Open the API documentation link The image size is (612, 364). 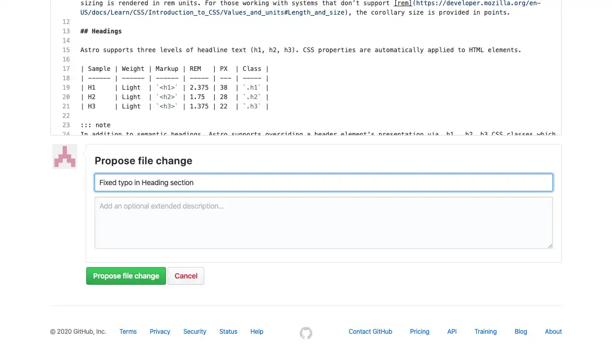coord(452,331)
